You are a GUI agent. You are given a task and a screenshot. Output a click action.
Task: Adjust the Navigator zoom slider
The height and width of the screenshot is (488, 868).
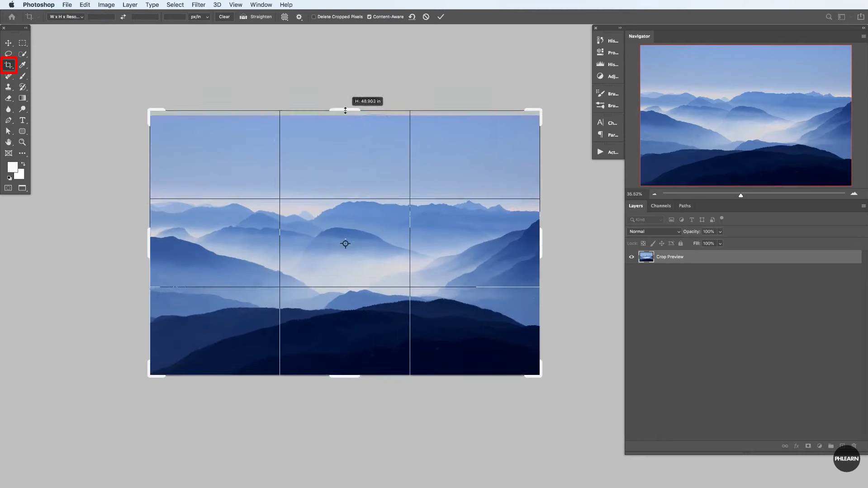tap(741, 195)
